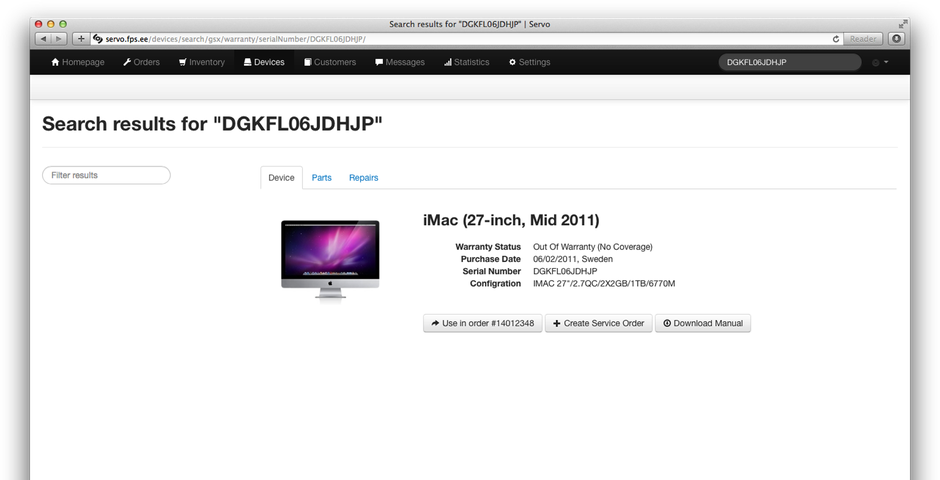Select the Device tab

coord(281,178)
